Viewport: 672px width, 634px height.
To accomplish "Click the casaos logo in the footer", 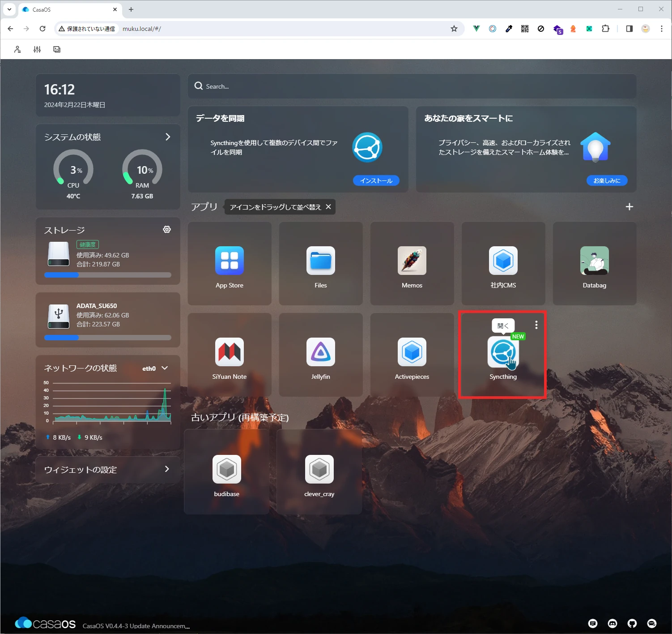I will pos(45,623).
